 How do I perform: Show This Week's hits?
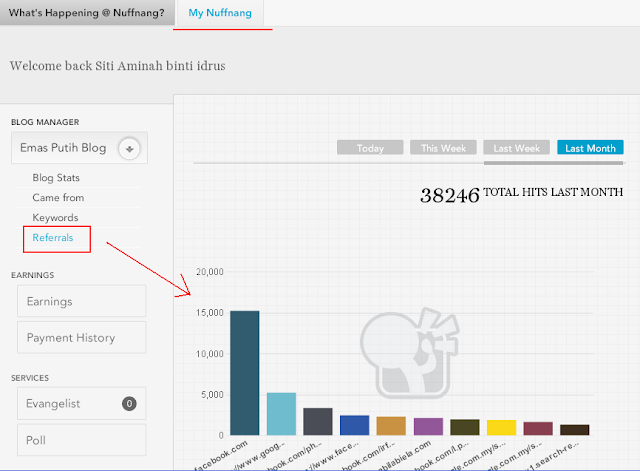pos(443,148)
